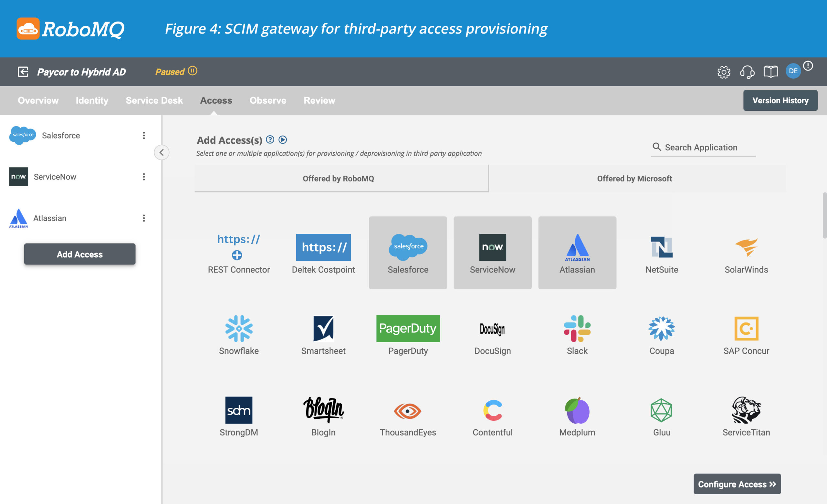Toggle visibility of the left sidebar panel
The height and width of the screenshot is (504, 827).
coord(161,152)
